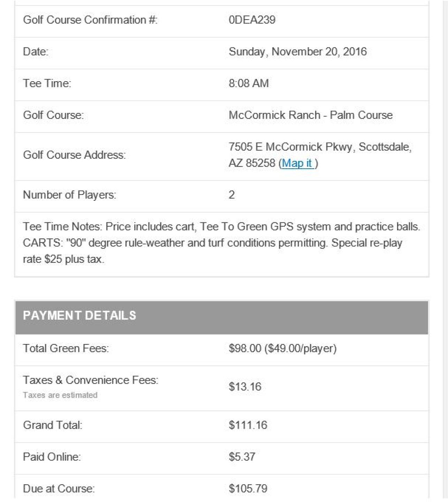Select the 8:08 AM tee time value
The width and height of the screenshot is (448, 502).
(249, 83)
